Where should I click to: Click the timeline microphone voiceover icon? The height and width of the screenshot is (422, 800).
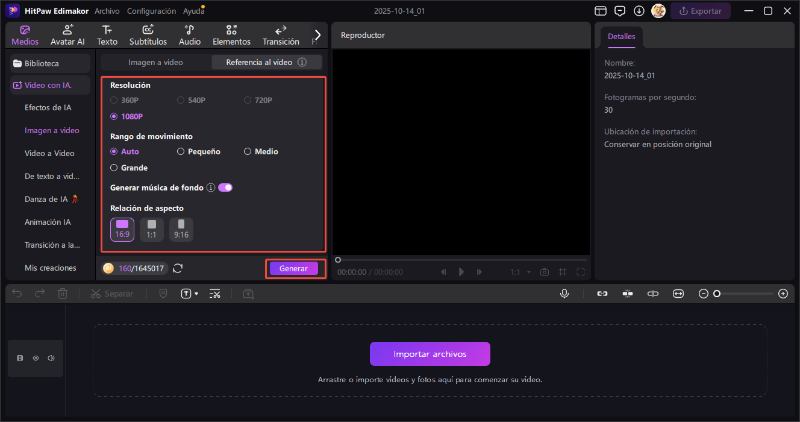[x=565, y=294]
